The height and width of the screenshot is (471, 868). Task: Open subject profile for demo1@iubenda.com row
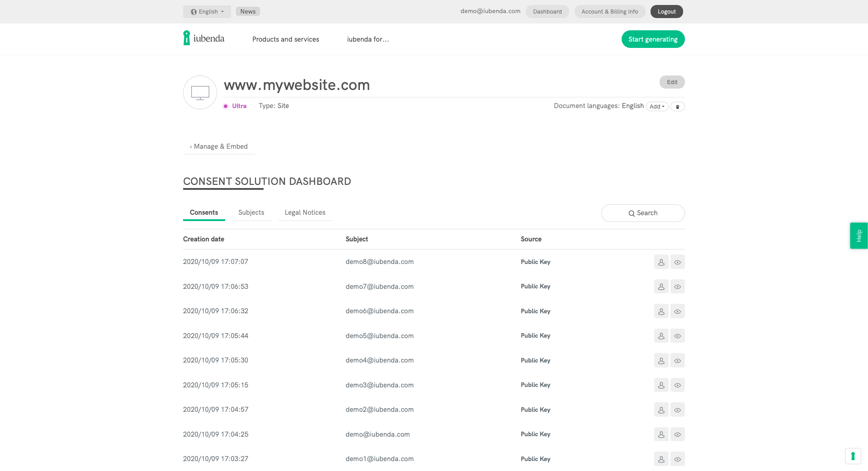pyautogui.click(x=661, y=459)
